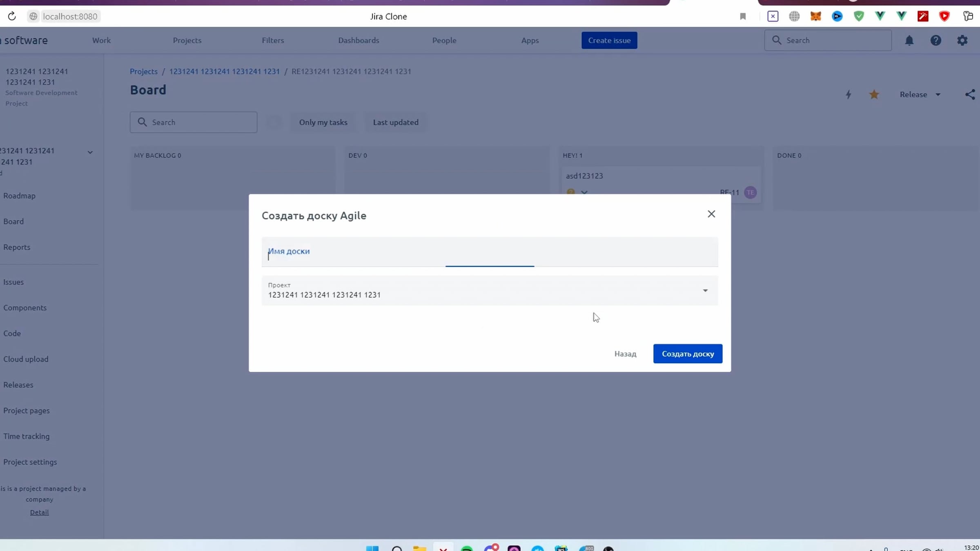Viewport: 980px width, 551px height.
Task: Open Windows taskbar search
Action: [396, 548]
